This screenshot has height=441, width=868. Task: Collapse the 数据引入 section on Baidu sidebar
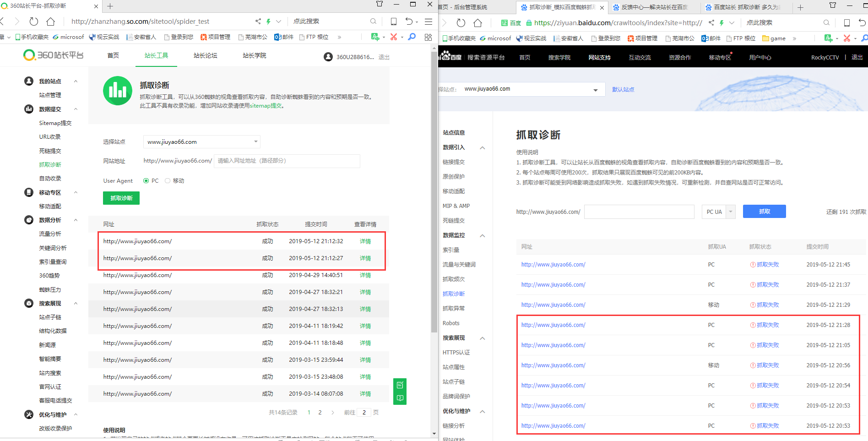(x=483, y=147)
